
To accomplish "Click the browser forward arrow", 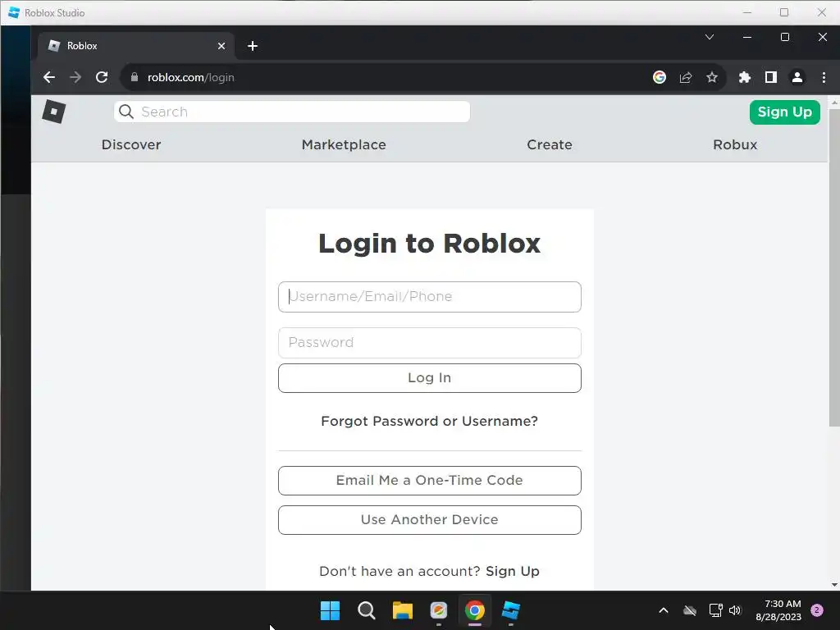I will (75, 77).
